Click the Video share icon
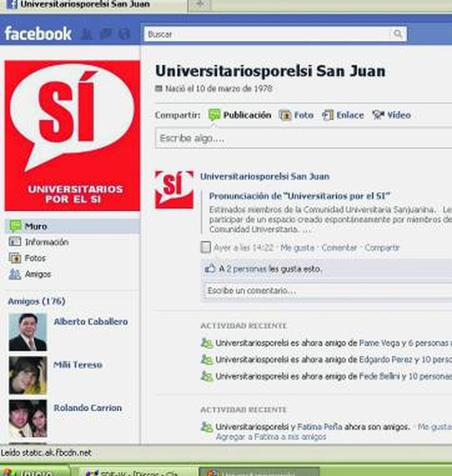Viewport: 452px width, 476px height. point(378,115)
